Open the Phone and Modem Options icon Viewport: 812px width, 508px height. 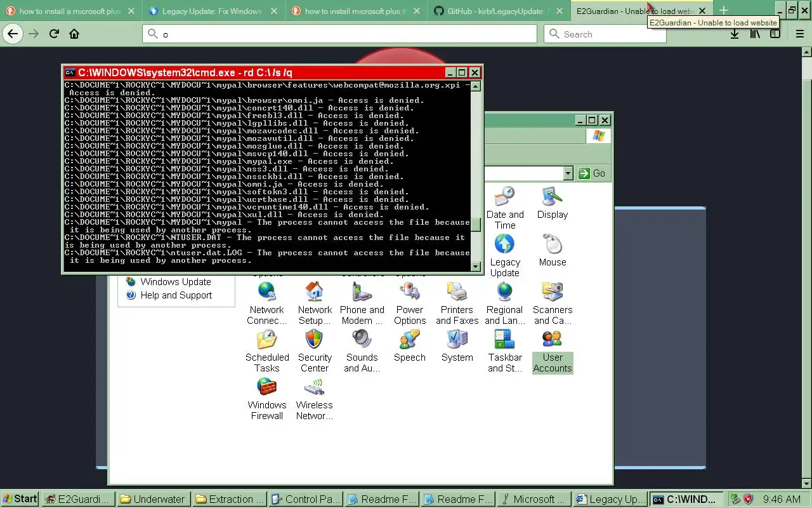pyautogui.click(x=362, y=304)
